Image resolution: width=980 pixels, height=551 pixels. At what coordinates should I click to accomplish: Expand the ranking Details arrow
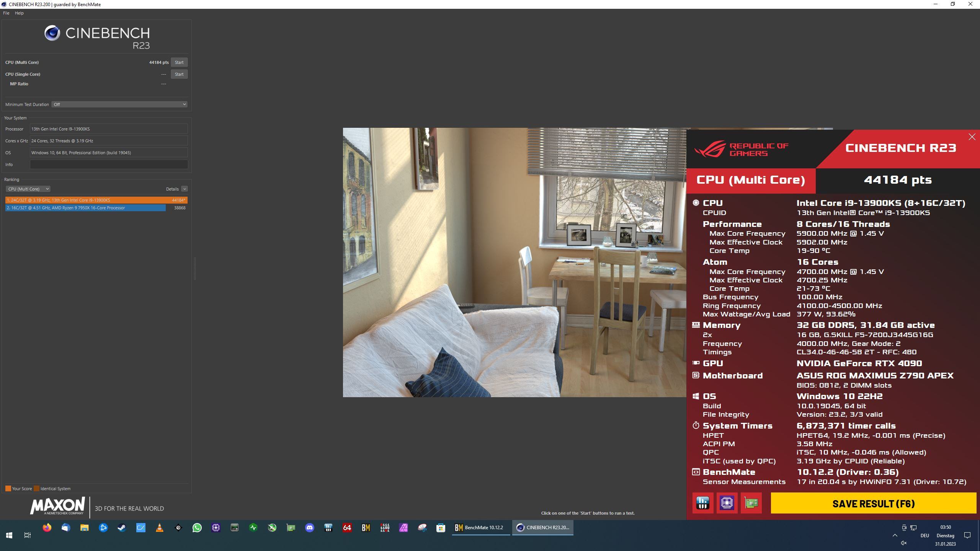click(185, 189)
